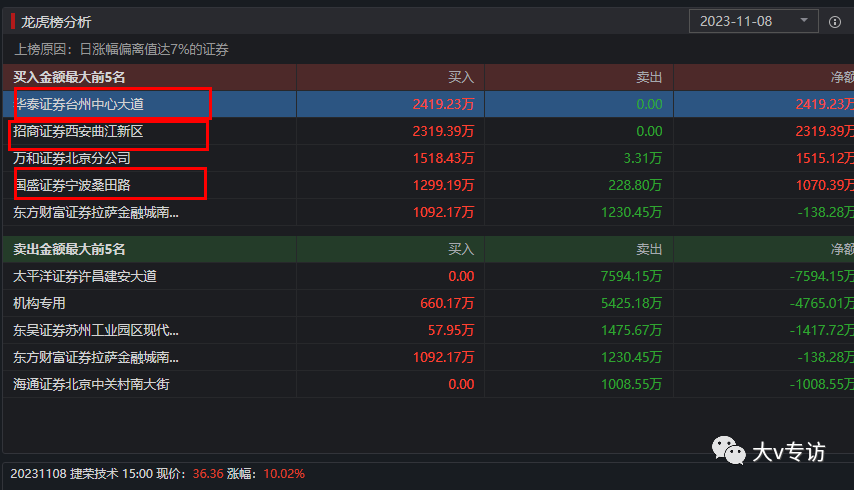Select the 太平洋证券许昌建安大道 row
The height and width of the screenshot is (490, 854).
85,277
